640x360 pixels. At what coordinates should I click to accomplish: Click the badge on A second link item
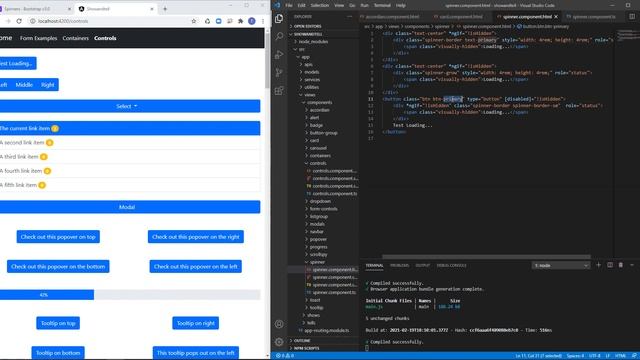point(49,142)
